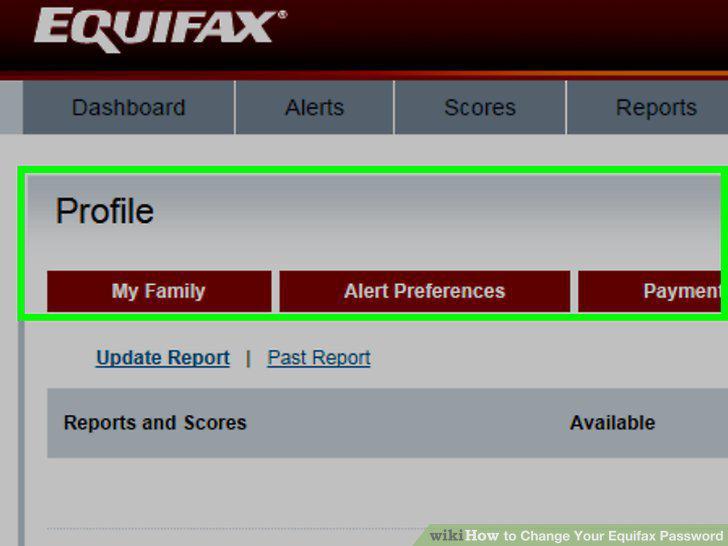The image size is (728, 546).
Task: Click the Available column header
Action: 612,423
